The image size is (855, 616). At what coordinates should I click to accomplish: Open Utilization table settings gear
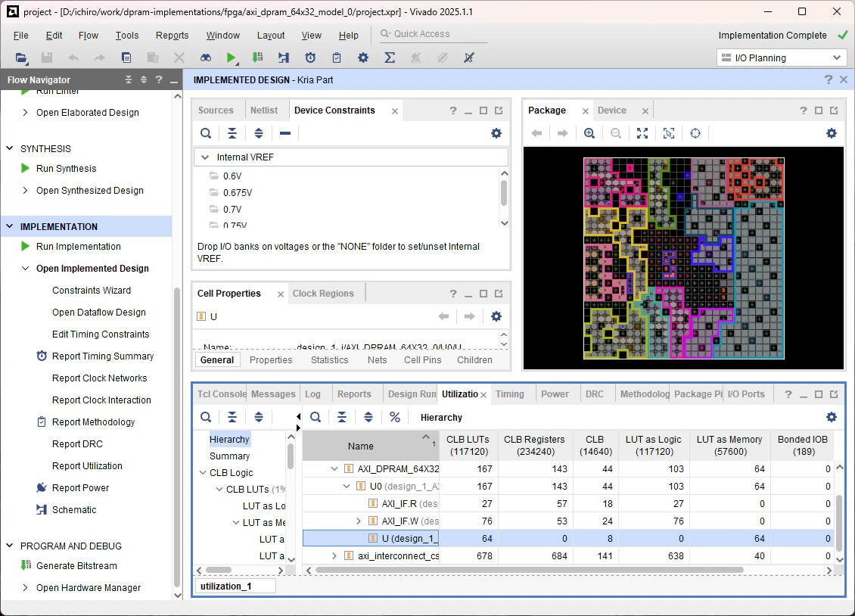(x=831, y=417)
